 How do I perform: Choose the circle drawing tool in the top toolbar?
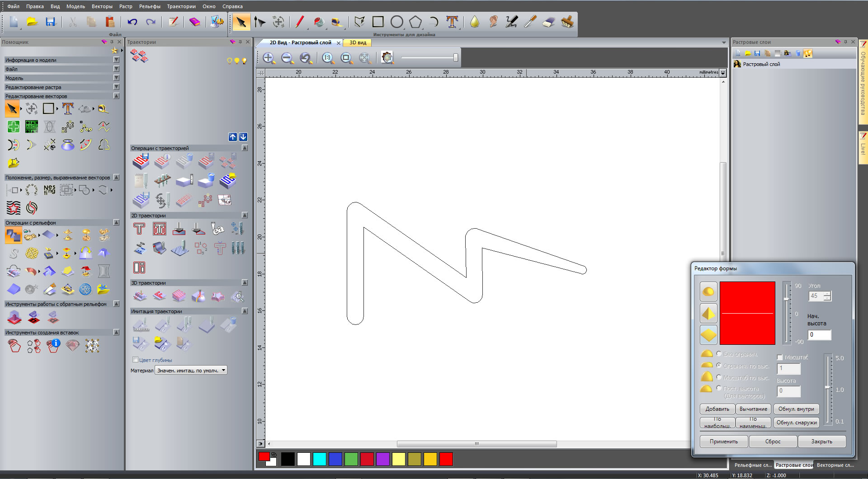396,22
